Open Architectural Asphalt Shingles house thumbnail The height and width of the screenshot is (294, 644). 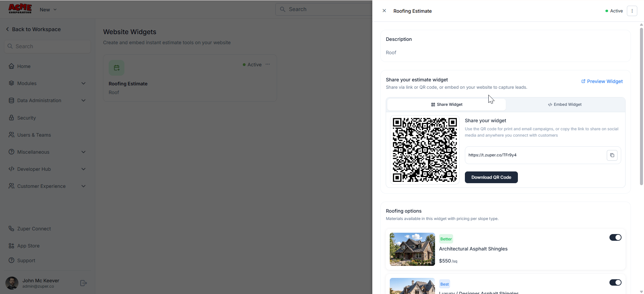412,249
